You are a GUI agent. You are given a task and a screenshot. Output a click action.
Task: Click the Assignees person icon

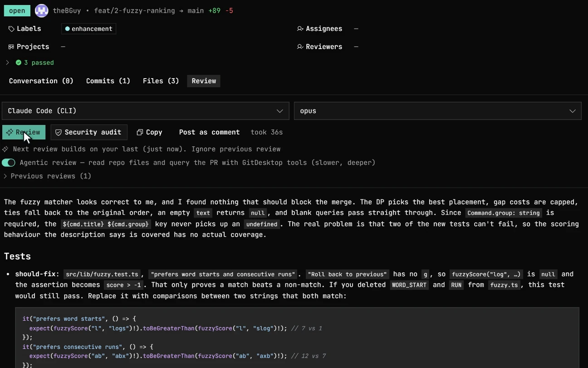pos(300,29)
